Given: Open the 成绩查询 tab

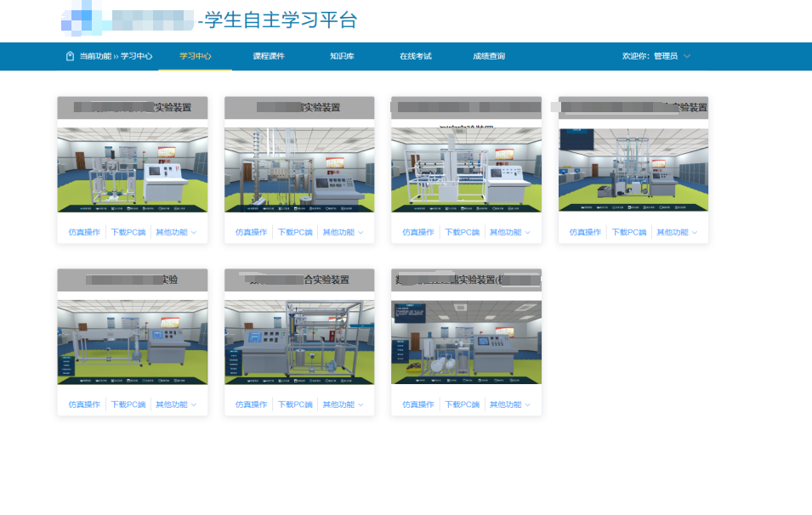Looking at the screenshot, I should tap(489, 56).
